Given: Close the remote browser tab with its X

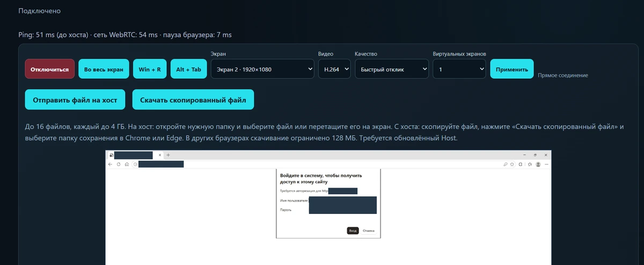Looking at the screenshot, I should [160, 155].
